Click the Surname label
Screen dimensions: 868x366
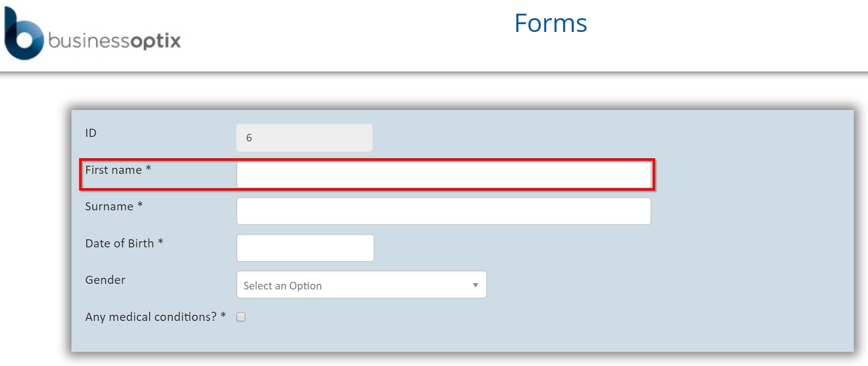109,207
